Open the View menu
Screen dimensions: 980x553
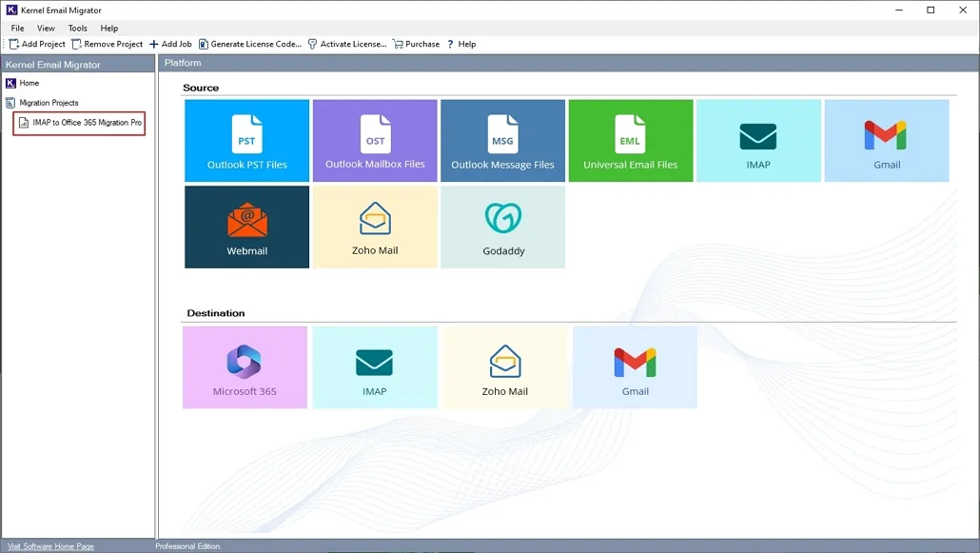point(45,28)
